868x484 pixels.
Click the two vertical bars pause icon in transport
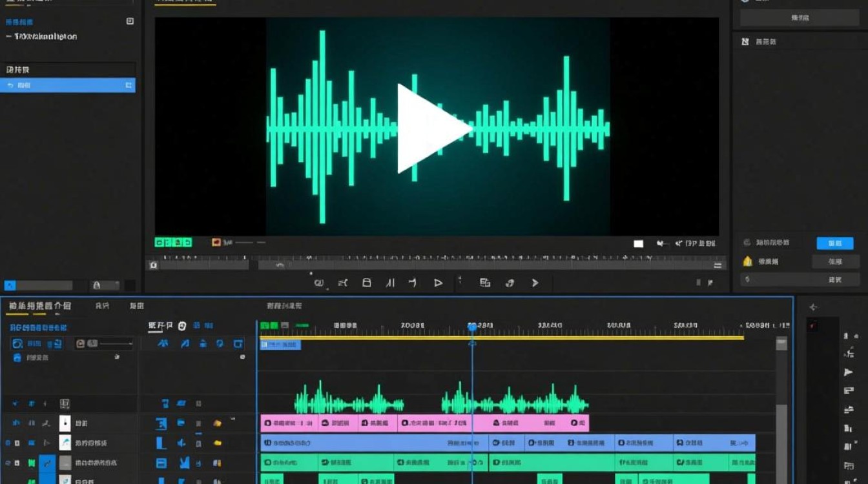(390, 283)
